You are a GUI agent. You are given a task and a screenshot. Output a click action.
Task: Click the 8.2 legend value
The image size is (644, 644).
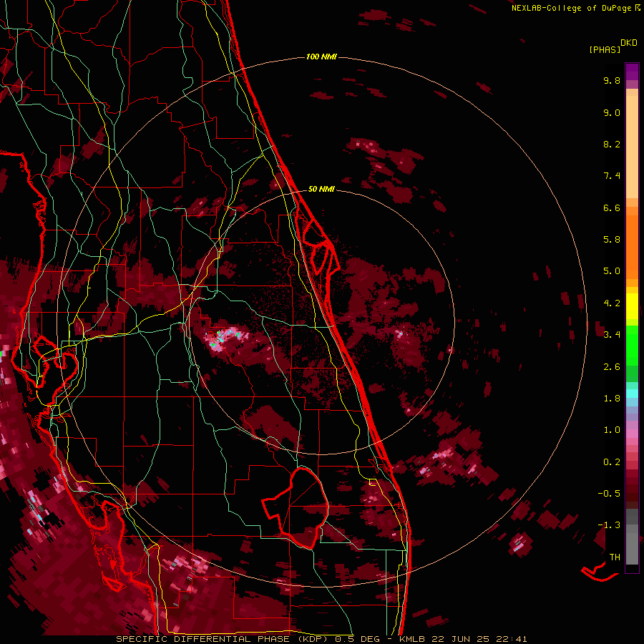(x=612, y=144)
